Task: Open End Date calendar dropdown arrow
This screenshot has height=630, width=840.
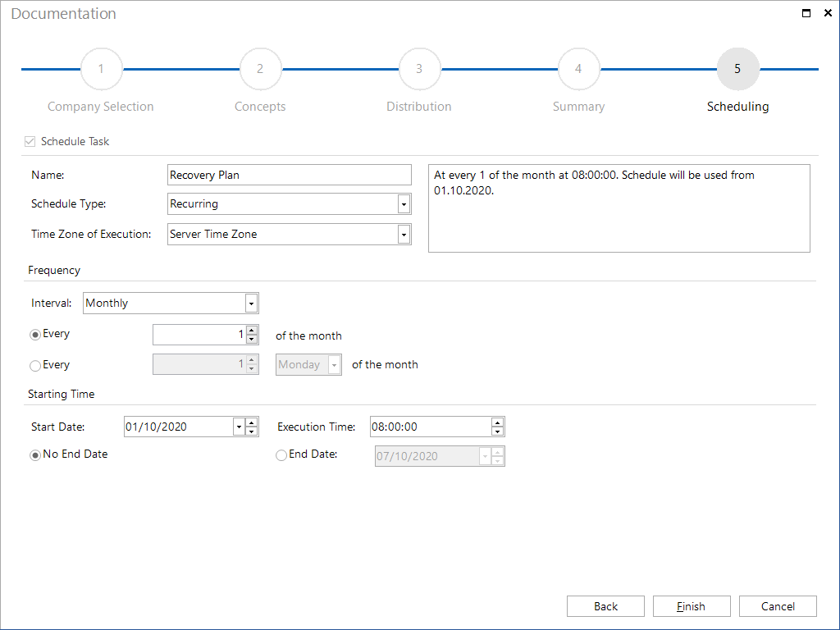Action: tap(486, 456)
